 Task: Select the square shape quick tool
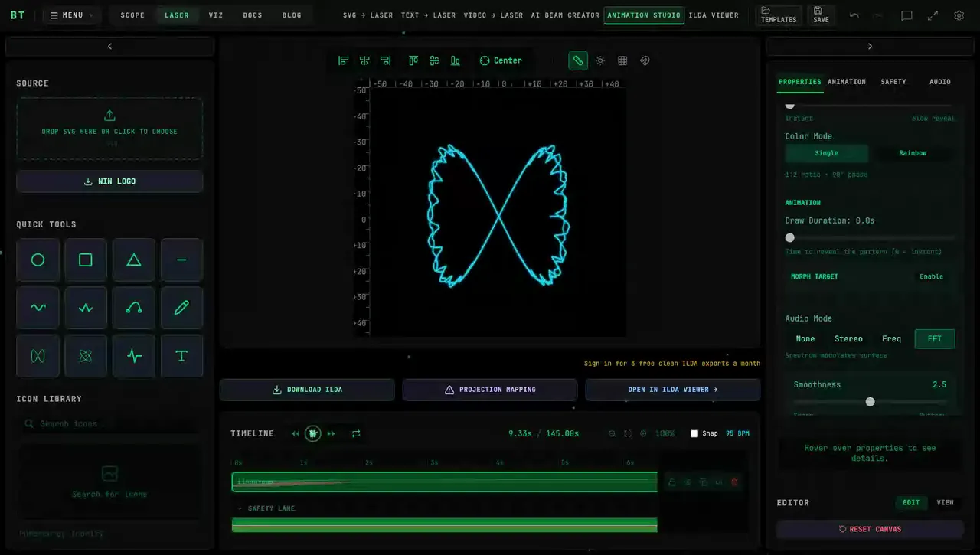point(86,260)
